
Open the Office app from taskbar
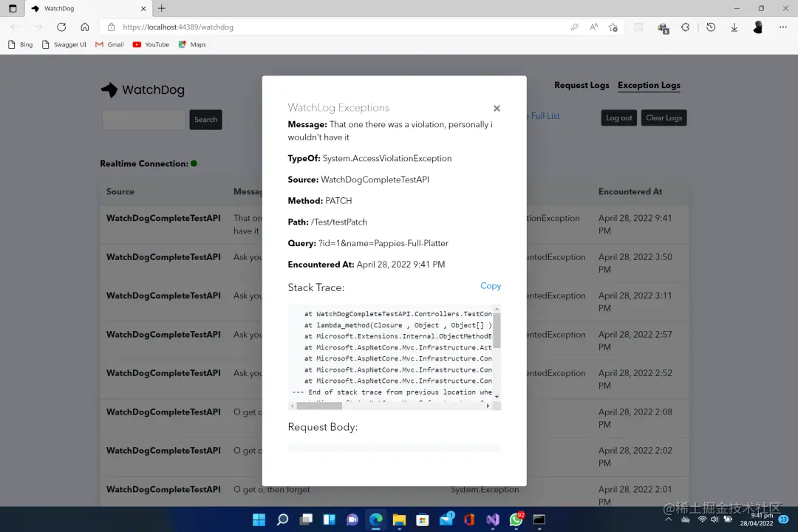point(469,519)
